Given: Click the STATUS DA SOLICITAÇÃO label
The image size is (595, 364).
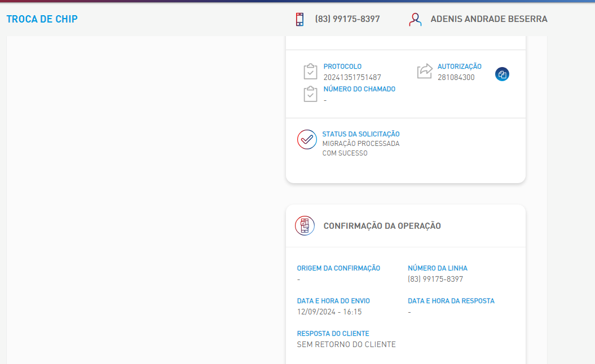Looking at the screenshot, I should (361, 134).
